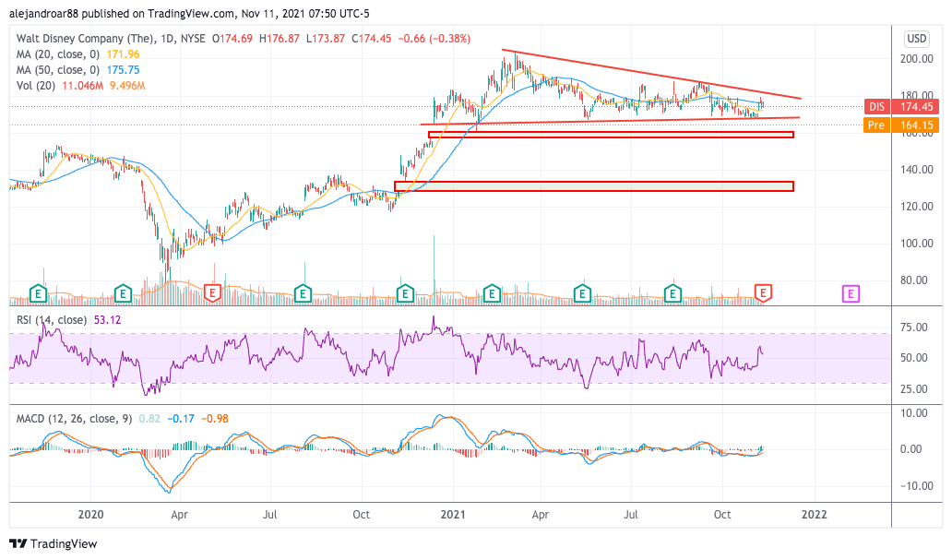Select the Vol (20) indicator legend
This screenshot has width=952, height=560.
36,86
